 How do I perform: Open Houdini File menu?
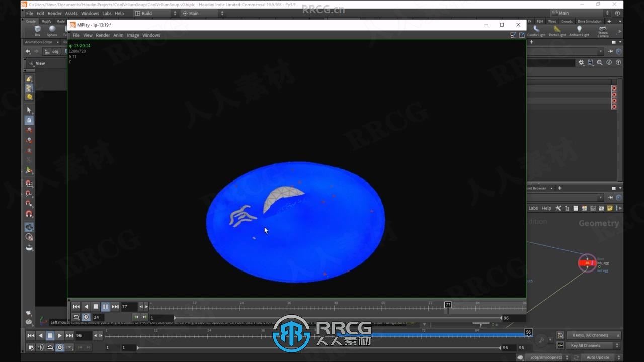(x=30, y=14)
